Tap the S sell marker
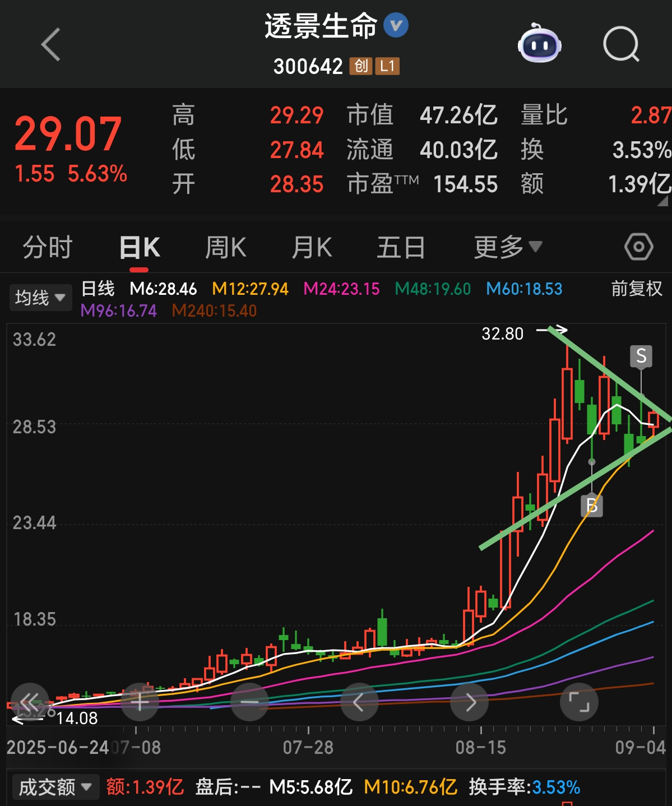This screenshot has height=806, width=672. pos(641,356)
